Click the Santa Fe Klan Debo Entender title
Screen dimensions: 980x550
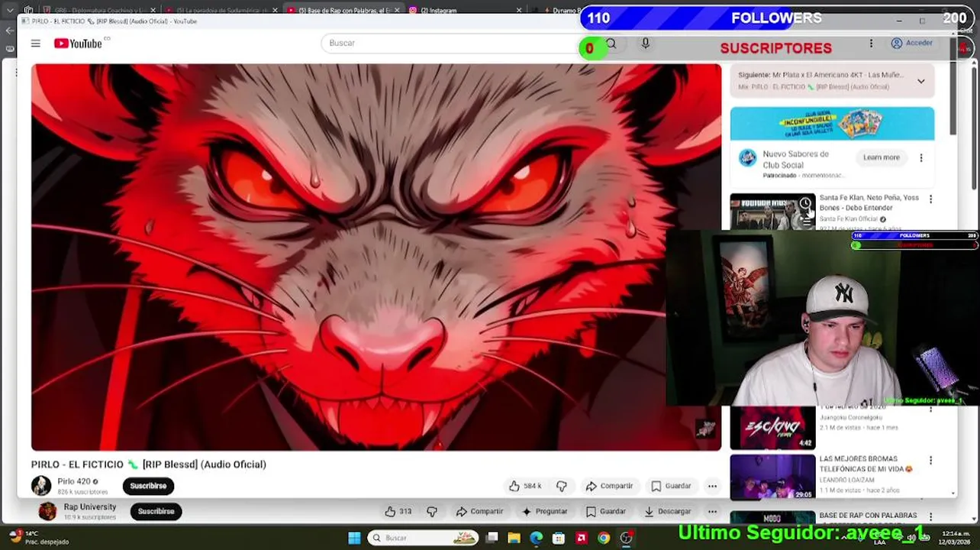click(x=869, y=202)
